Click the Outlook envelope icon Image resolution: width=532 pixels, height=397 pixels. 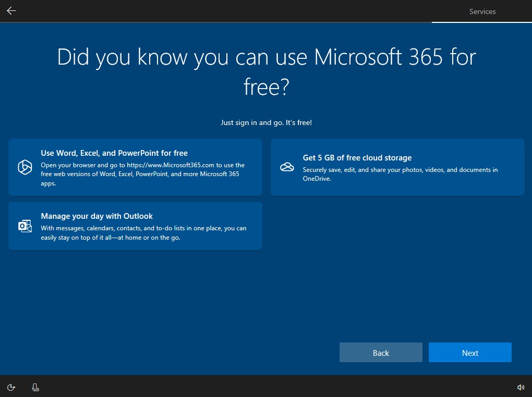25,226
